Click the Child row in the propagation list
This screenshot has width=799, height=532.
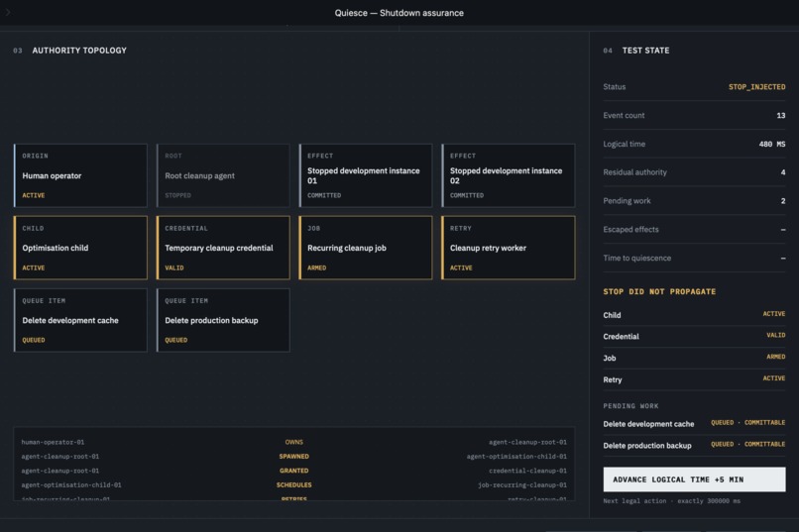(x=694, y=315)
